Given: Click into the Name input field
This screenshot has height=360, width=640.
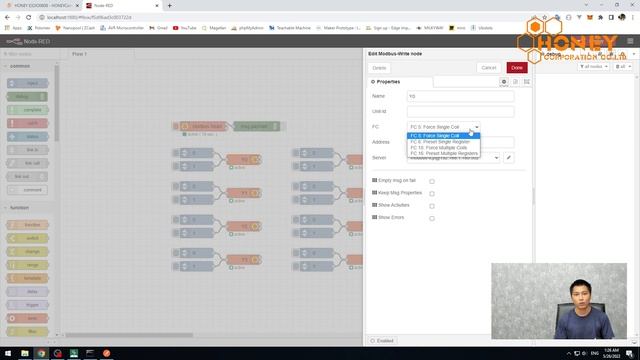Looking at the screenshot, I should [460, 96].
